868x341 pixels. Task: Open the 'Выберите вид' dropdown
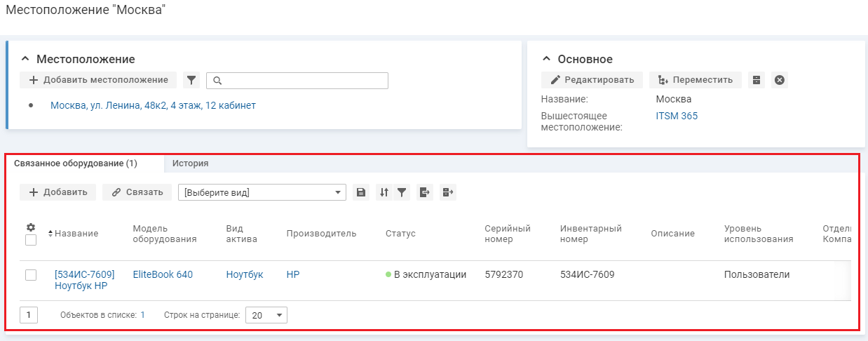tap(262, 192)
